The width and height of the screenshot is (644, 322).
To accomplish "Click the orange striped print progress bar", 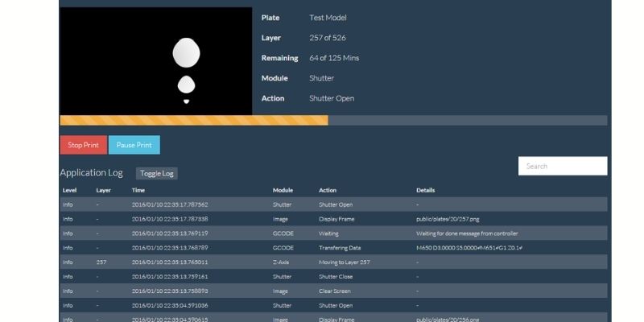I will pyautogui.click(x=193, y=121).
